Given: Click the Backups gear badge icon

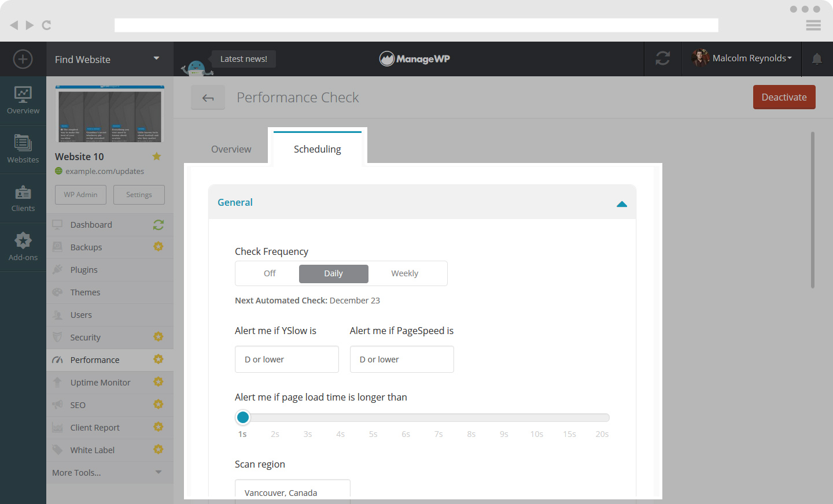Looking at the screenshot, I should (x=159, y=247).
